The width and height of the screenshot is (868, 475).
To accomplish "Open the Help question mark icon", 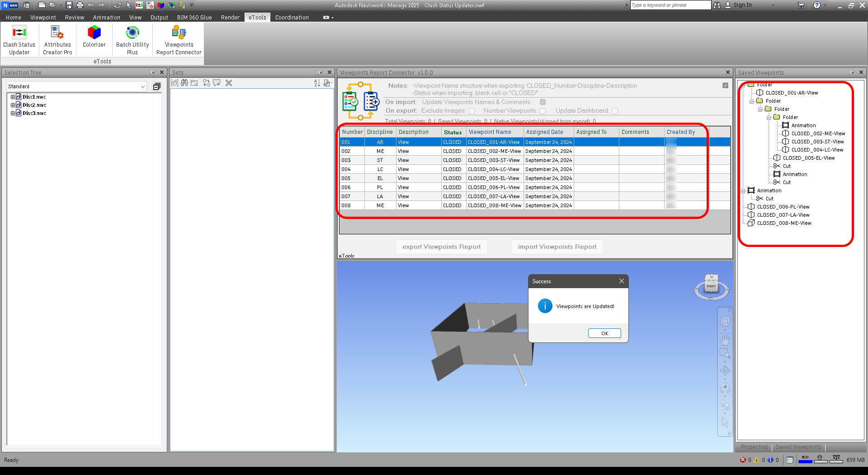I will (x=817, y=5).
